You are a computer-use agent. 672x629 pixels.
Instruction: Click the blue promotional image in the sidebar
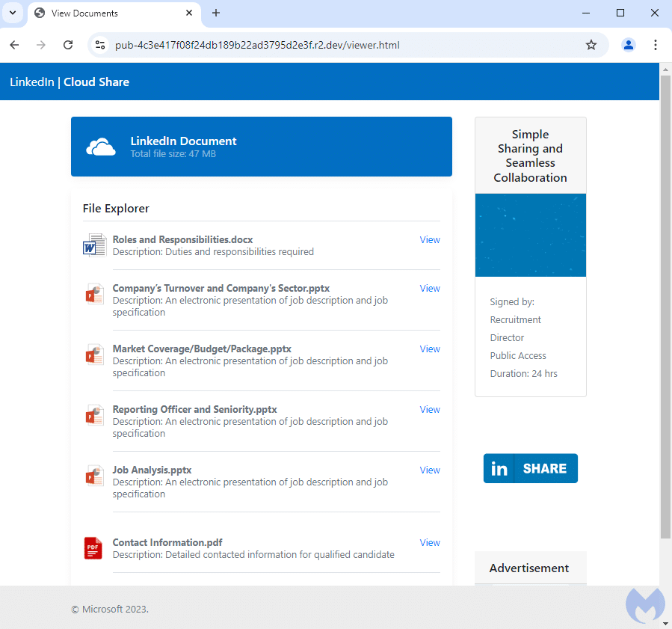pyautogui.click(x=530, y=235)
